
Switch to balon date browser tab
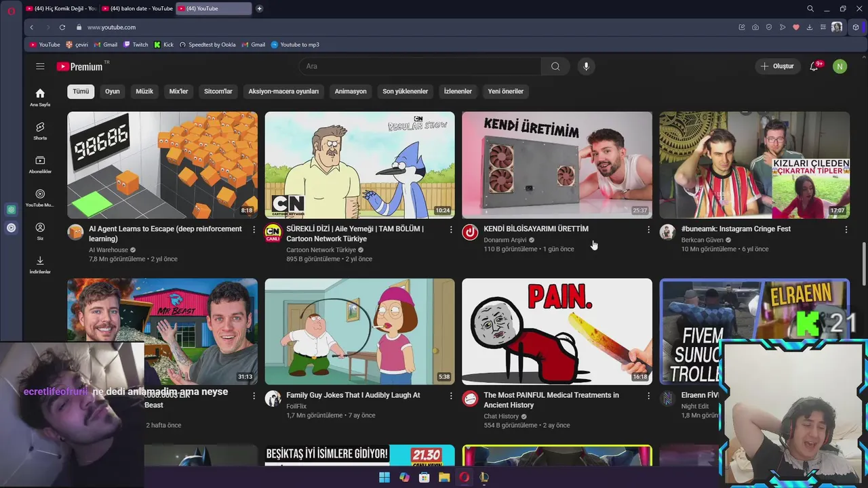(x=137, y=9)
